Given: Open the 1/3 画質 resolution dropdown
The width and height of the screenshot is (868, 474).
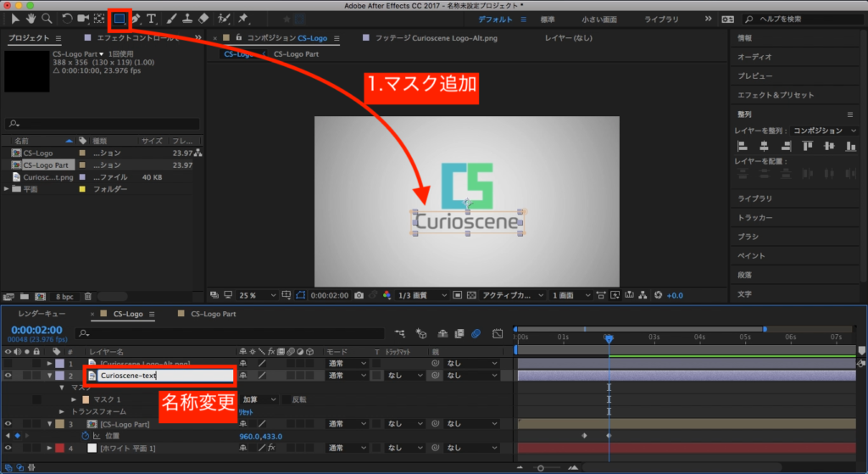Looking at the screenshot, I should (x=421, y=295).
